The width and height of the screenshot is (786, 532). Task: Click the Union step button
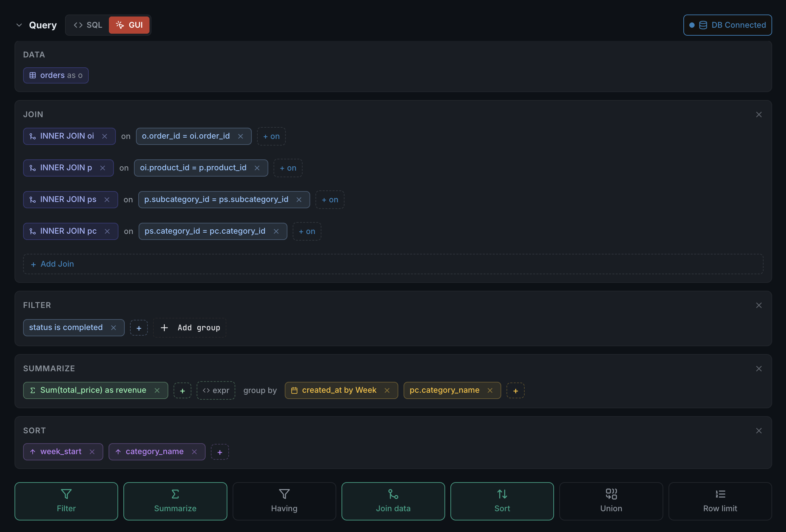pyautogui.click(x=611, y=501)
